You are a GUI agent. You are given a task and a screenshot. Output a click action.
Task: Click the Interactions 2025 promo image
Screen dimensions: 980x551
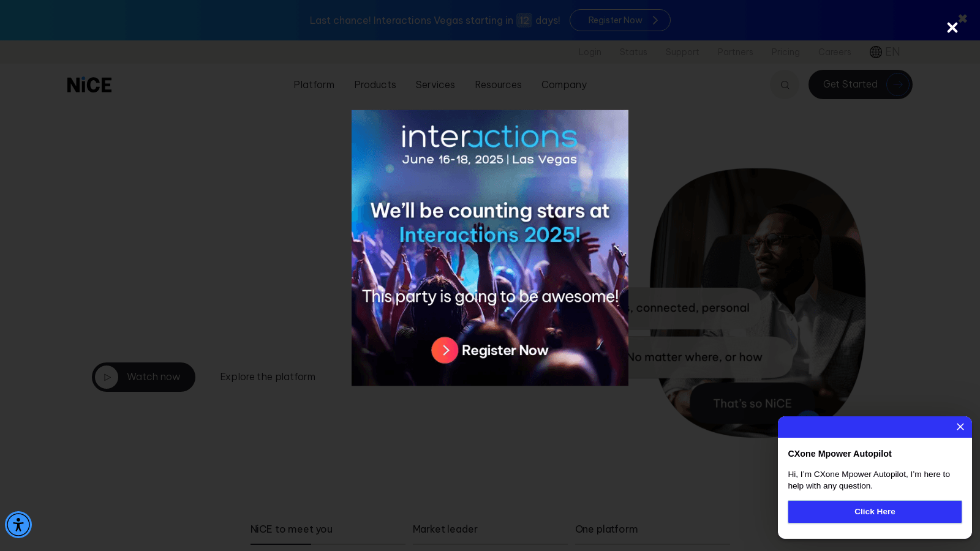490,248
